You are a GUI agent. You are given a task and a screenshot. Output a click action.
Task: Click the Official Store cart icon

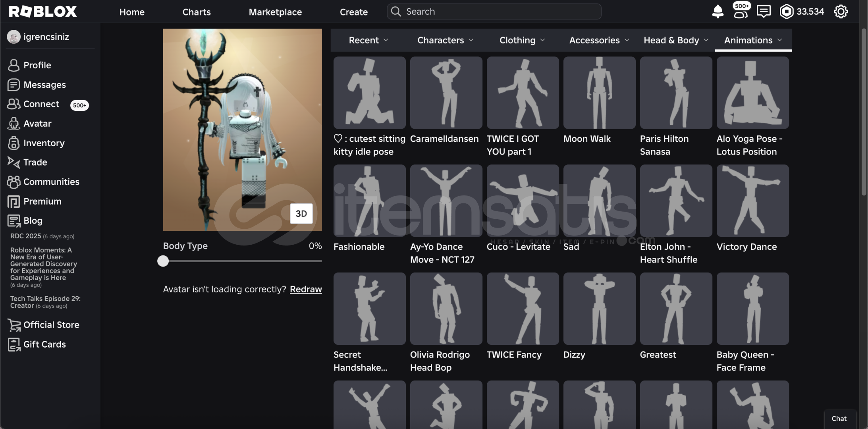click(14, 325)
